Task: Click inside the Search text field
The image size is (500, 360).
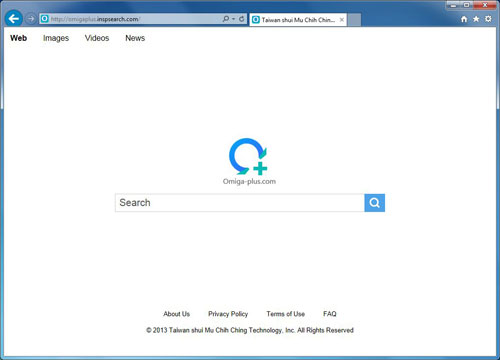Action: tap(240, 203)
